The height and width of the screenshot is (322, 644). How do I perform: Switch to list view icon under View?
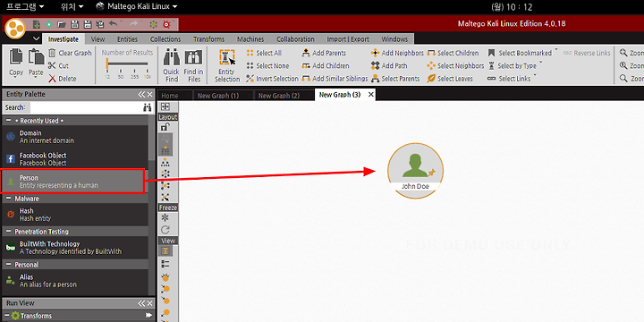pyautogui.click(x=165, y=264)
